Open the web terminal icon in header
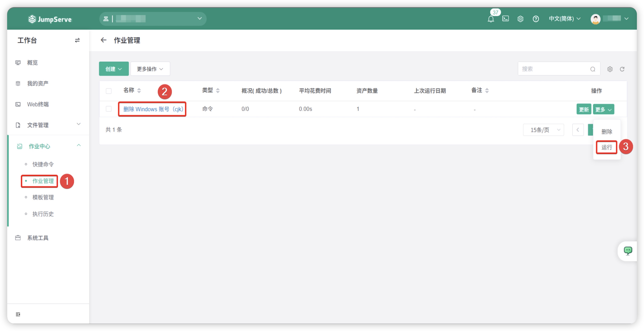This screenshot has height=331, width=644. 505,19
